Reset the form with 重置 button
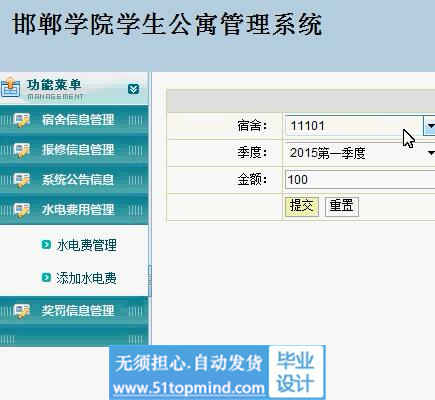 coord(342,206)
